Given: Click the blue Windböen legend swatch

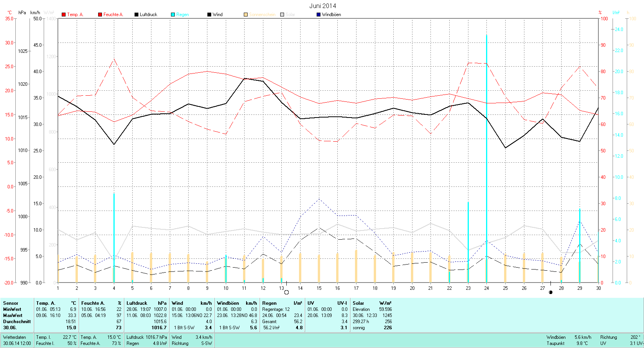Looking at the screenshot, I should (319, 15).
